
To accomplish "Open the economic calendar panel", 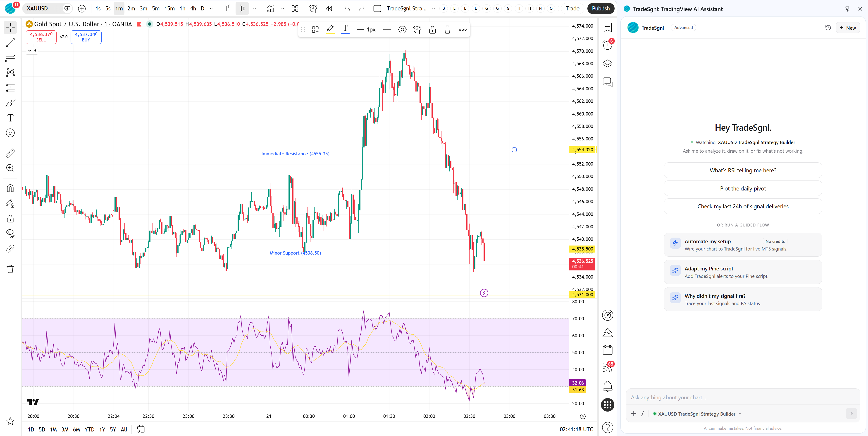I will click(608, 350).
